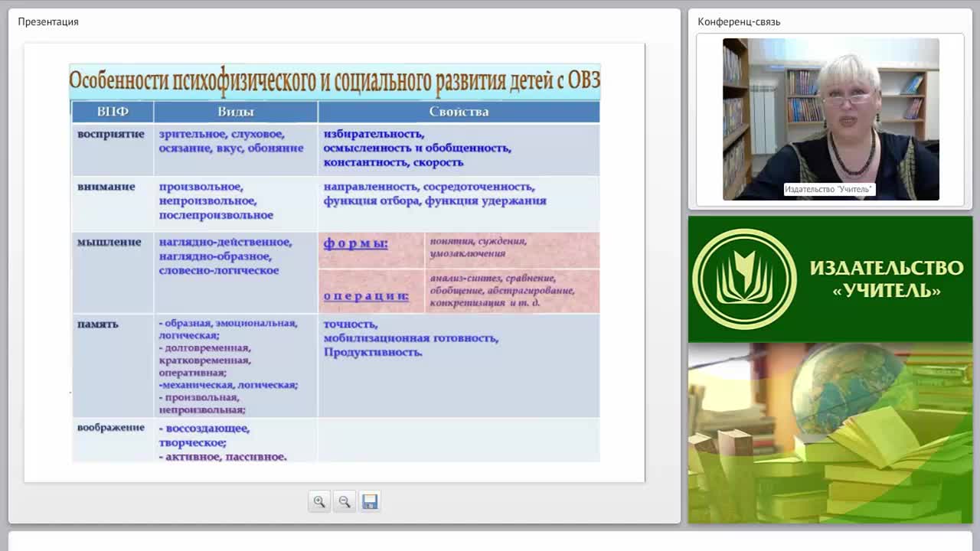The height and width of the screenshot is (551, 980).
Task: Click the Издательство Учитель round logo
Action: click(744, 279)
